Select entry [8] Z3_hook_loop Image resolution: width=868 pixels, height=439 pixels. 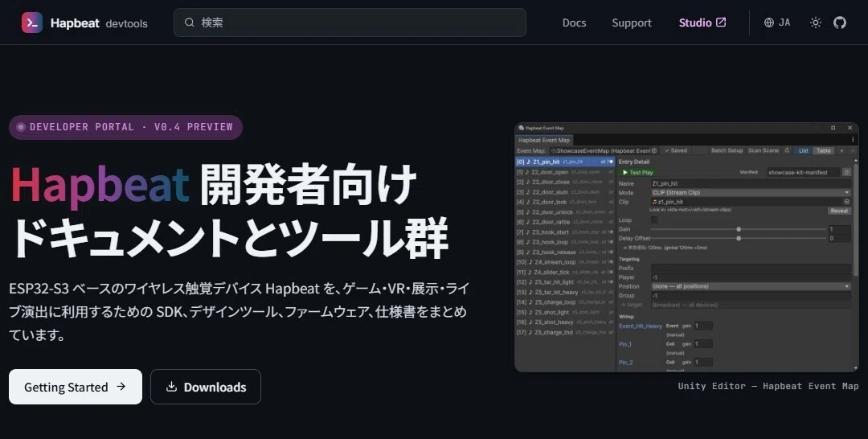[x=565, y=242]
